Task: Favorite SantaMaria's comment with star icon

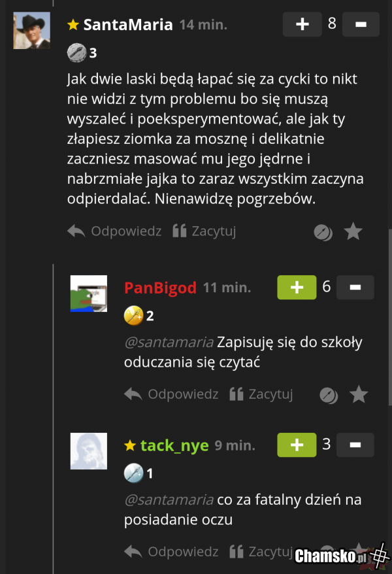Action: coord(353,231)
